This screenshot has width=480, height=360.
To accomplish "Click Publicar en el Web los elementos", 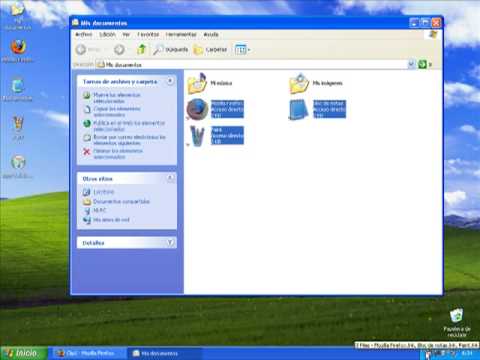I will coord(129,126).
